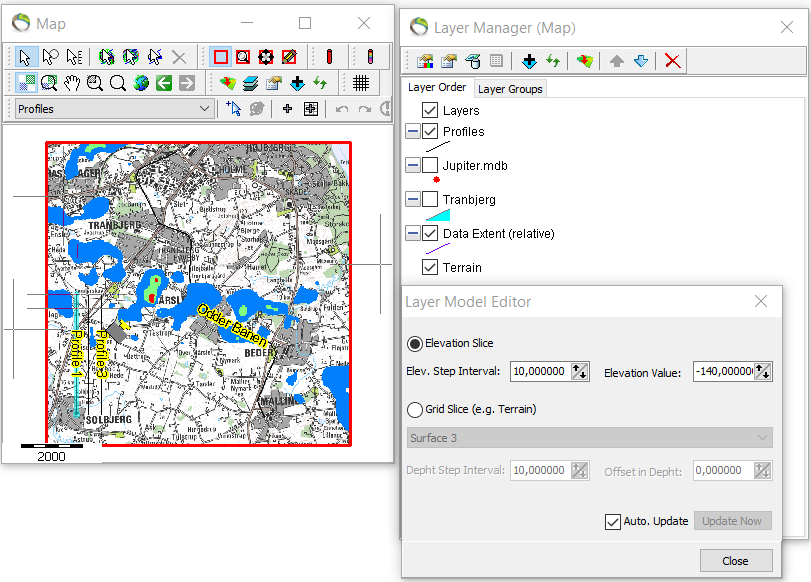The height and width of the screenshot is (582, 811).
Task: Select the red rectangle profile drawing tool
Action: pos(221,56)
